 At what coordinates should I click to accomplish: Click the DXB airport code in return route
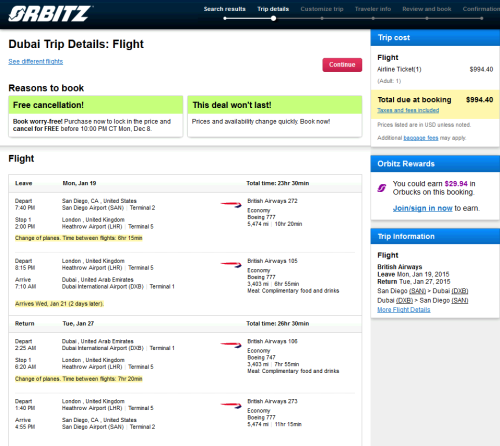click(x=404, y=301)
